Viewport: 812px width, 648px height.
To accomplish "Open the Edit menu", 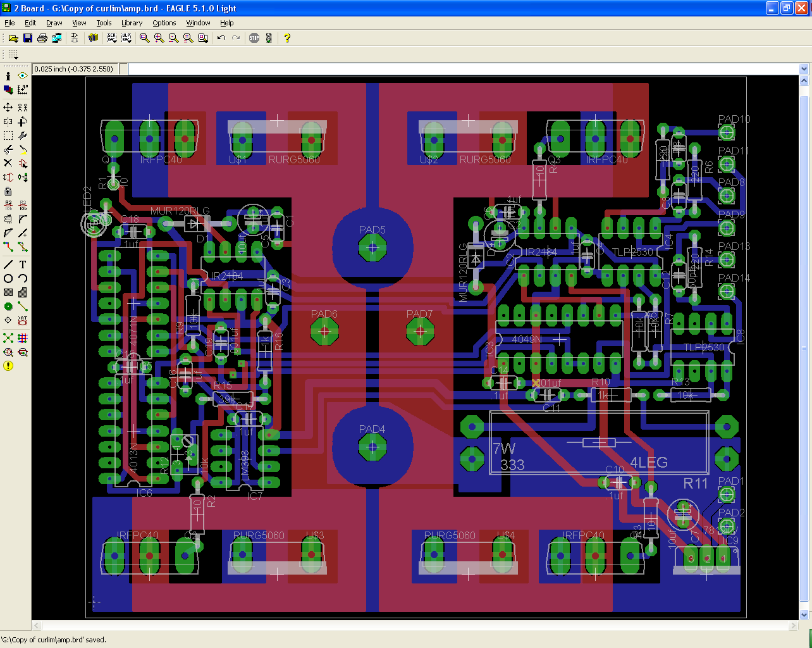I will point(30,23).
